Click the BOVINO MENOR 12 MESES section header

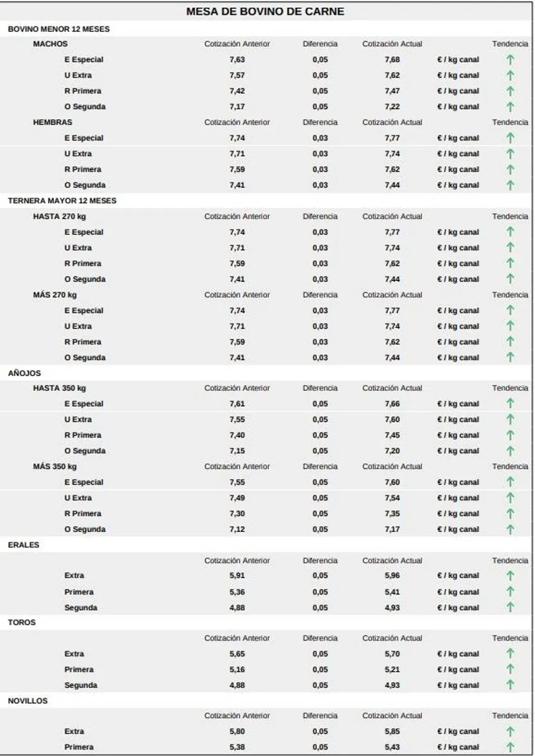(59, 29)
